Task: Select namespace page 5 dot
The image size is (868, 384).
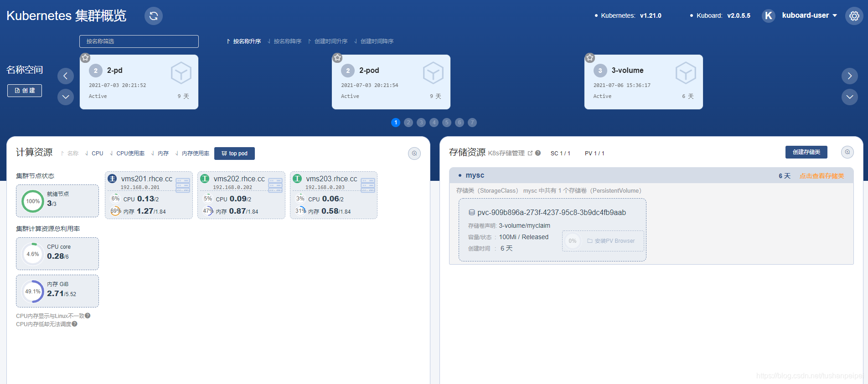Action: click(x=447, y=123)
